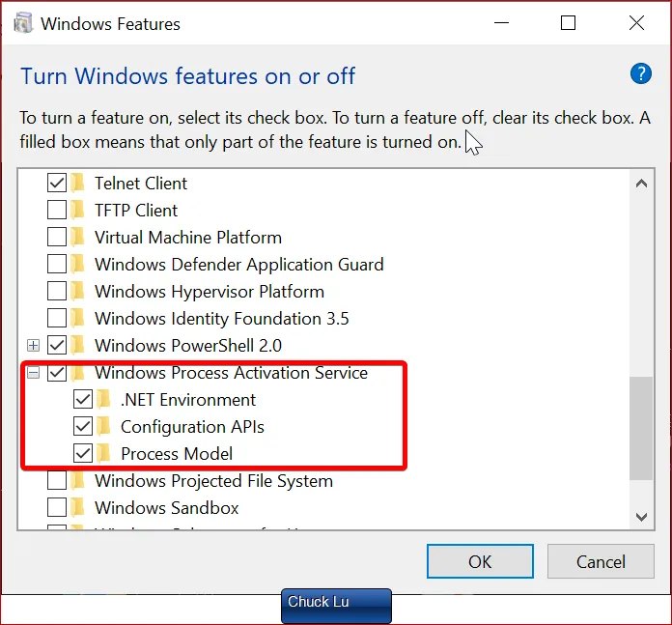Uncheck the Configuration APIs checkbox

click(83, 427)
